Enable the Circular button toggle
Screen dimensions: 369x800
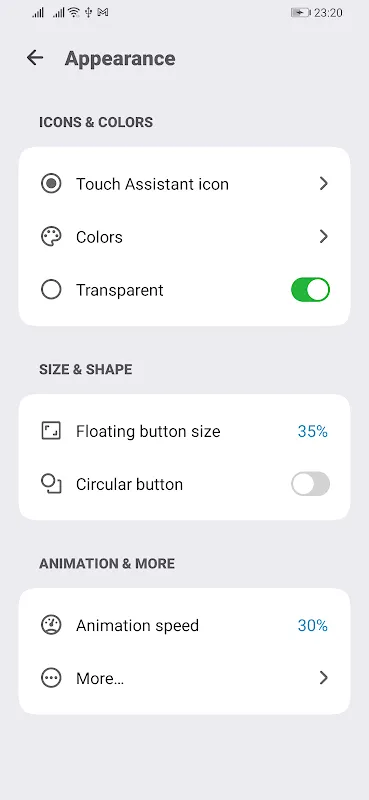(x=310, y=484)
